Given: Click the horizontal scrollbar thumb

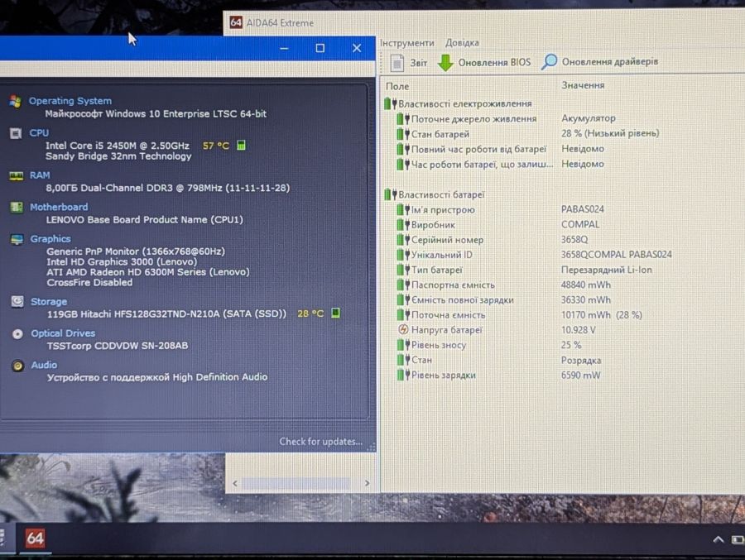Looking at the screenshot, I should coord(296,484).
